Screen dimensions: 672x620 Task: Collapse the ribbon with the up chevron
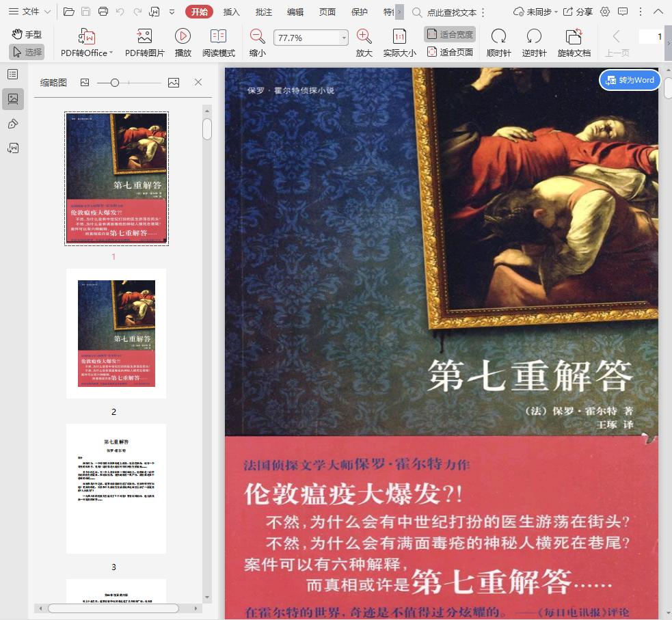coord(658,12)
